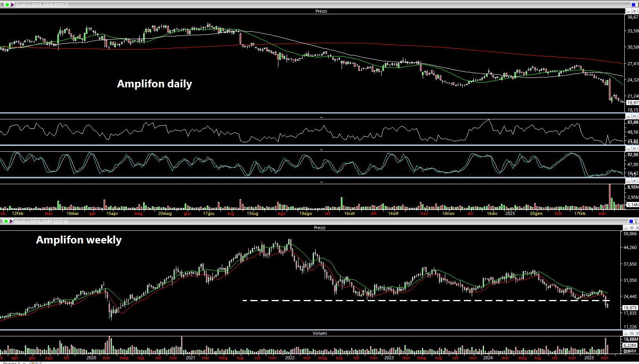This screenshot has width=639, height=364.
Task: Minimize the first oscillator pane in daily chart
Action: 629,117
